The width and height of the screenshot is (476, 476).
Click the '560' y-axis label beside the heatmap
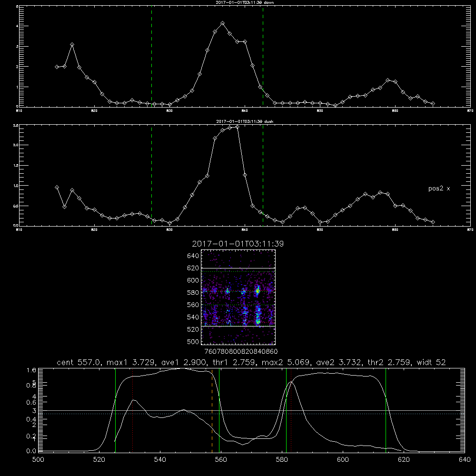pos(193,305)
